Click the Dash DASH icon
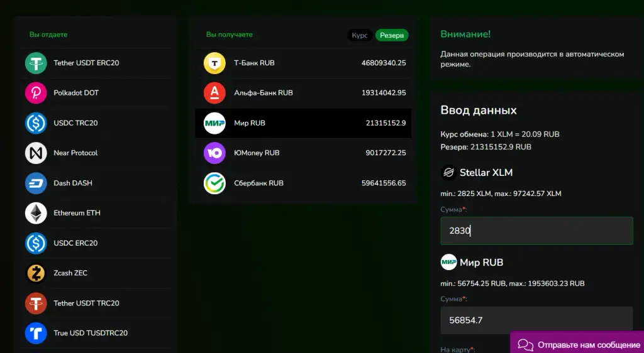Screen dimensions: 644x353 (x=36, y=183)
